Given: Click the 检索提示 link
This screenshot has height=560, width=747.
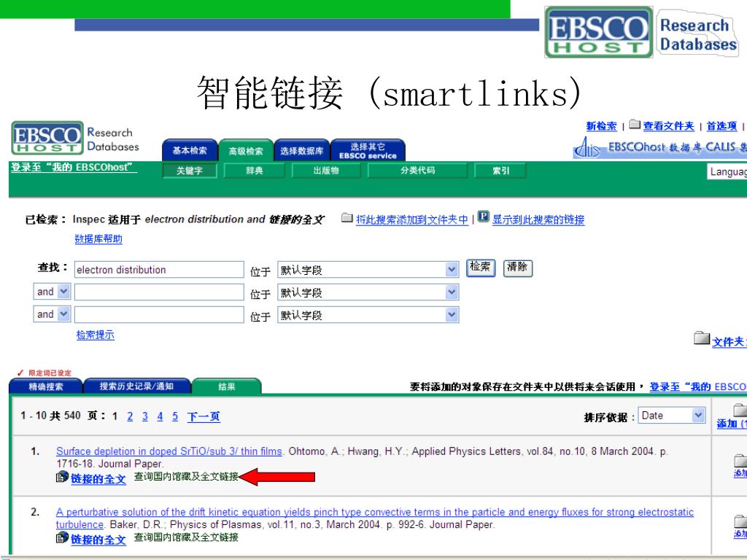Looking at the screenshot, I should pyautogui.click(x=96, y=335).
